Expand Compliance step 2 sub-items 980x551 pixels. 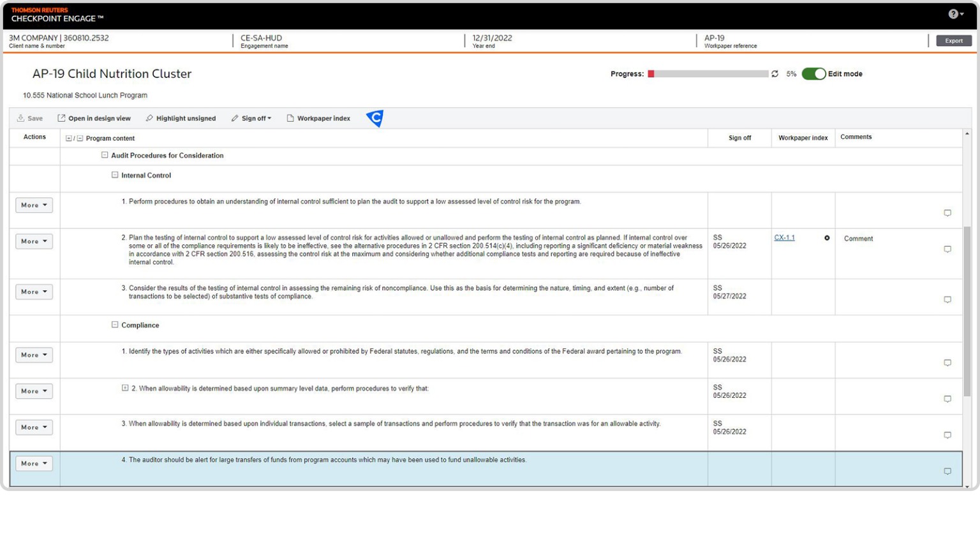pos(125,388)
